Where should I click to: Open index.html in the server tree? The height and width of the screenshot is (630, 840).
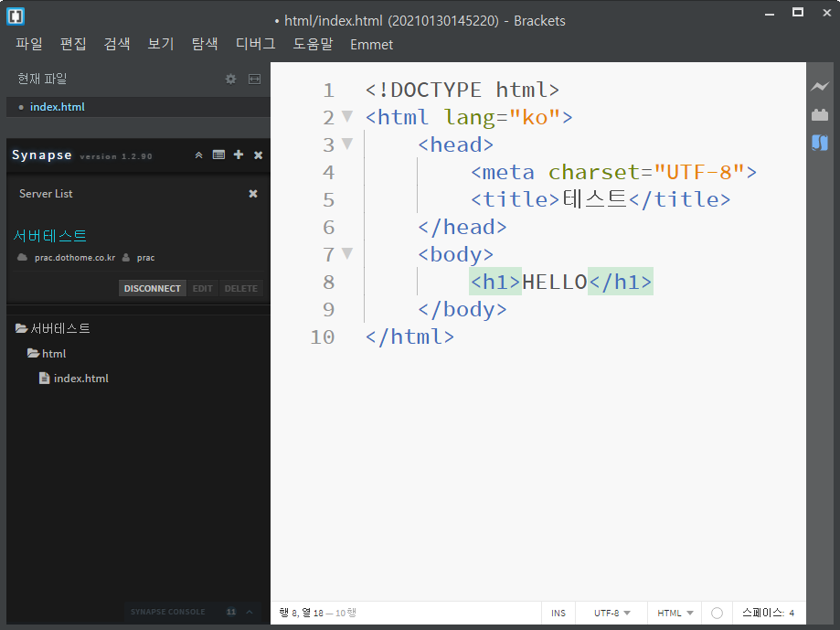point(81,379)
